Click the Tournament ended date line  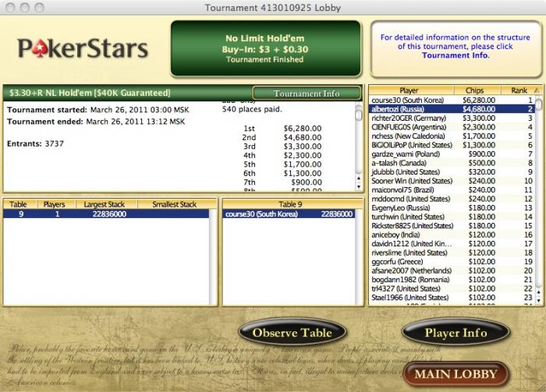[x=96, y=122]
